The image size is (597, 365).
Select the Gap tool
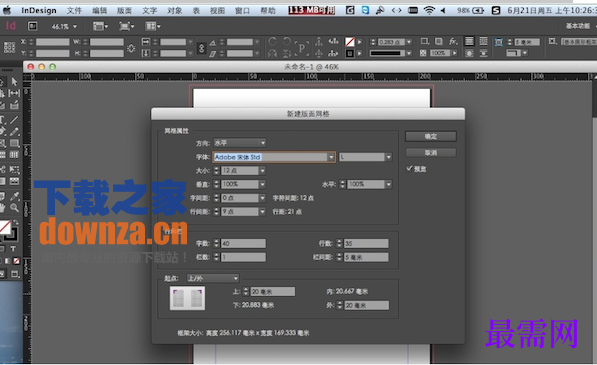[x=14, y=93]
